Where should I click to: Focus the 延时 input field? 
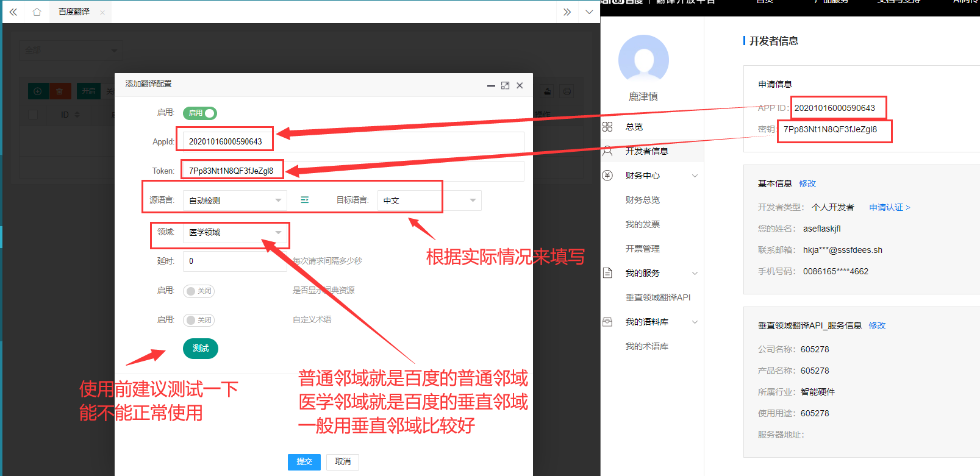[x=235, y=261]
